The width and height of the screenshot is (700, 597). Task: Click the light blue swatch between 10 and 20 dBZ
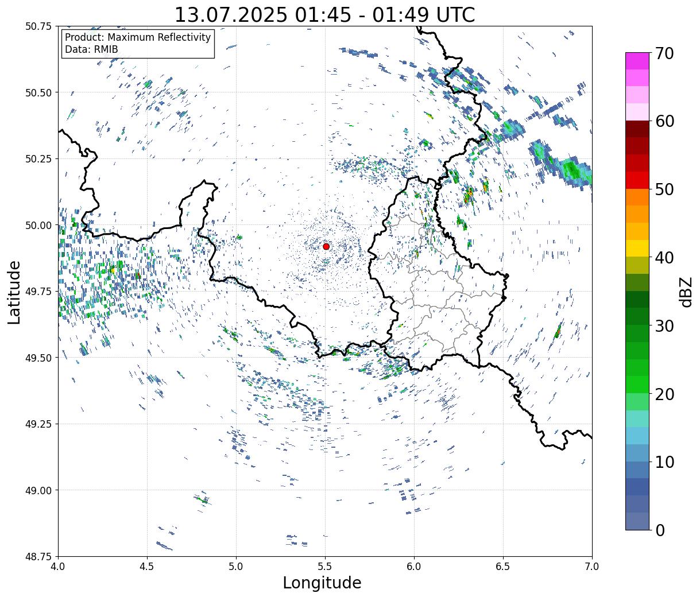(x=637, y=436)
